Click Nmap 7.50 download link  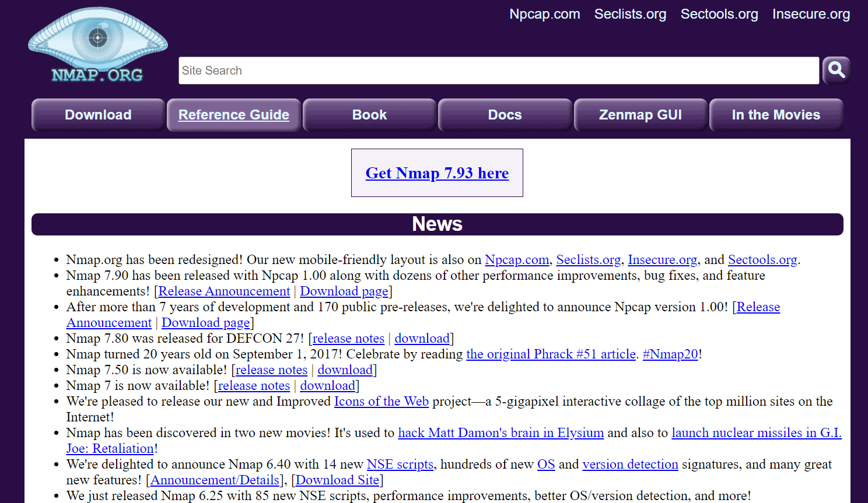pos(345,370)
